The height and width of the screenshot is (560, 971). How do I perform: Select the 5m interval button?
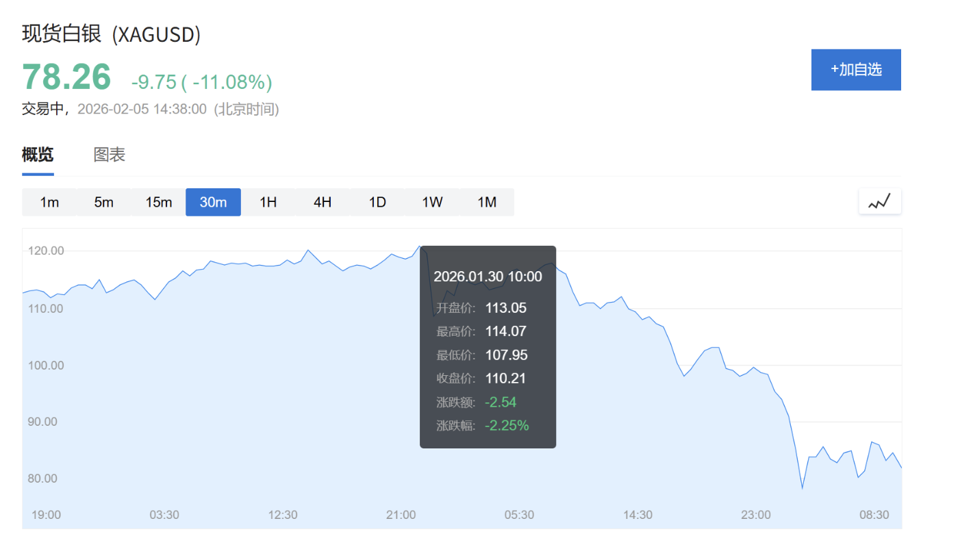click(103, 203)
